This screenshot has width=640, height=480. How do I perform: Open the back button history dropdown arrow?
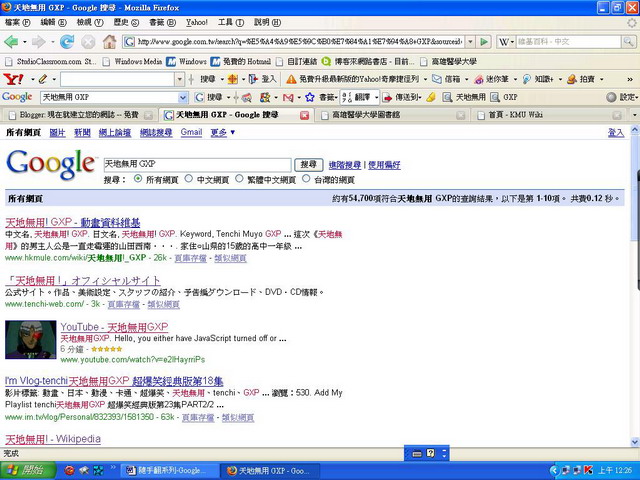pos(24,42)
